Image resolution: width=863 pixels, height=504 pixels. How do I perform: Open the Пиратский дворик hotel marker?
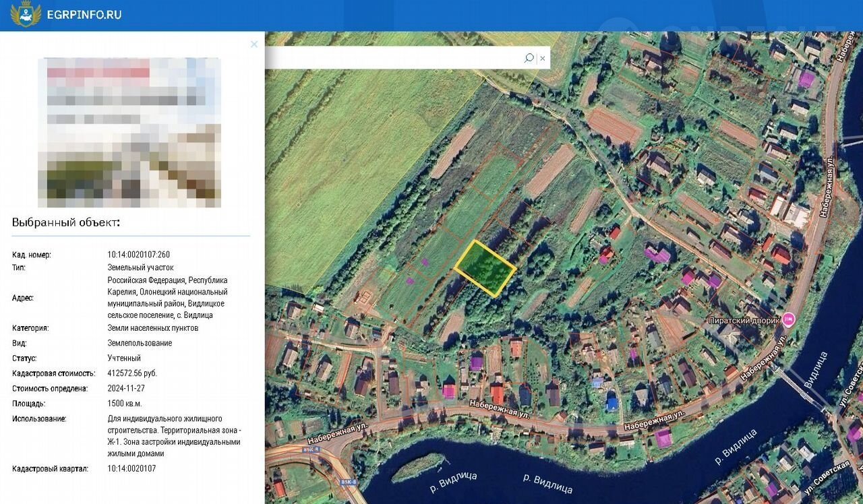(788, 320)
